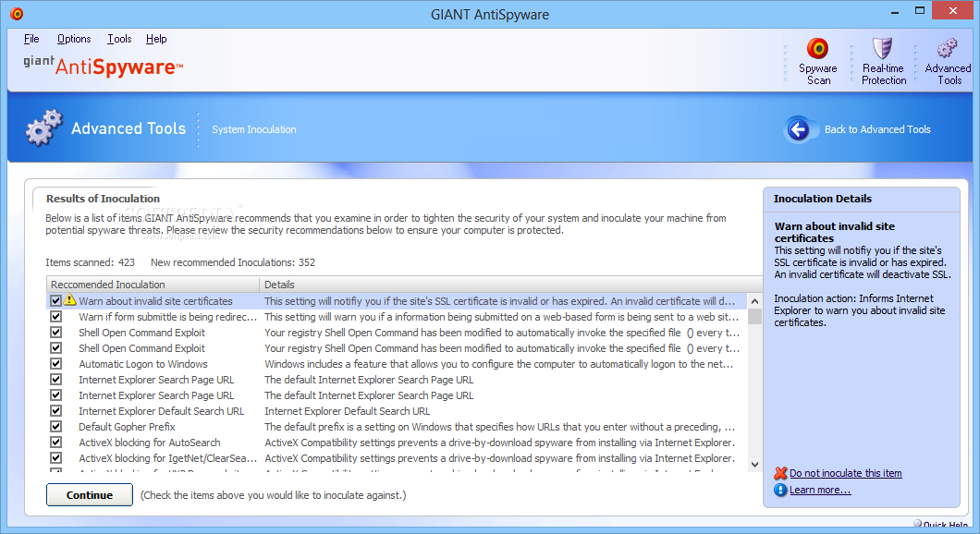
Task: Minimize the GIANT AntiSpyware window
Action: [x=895, y=11]
